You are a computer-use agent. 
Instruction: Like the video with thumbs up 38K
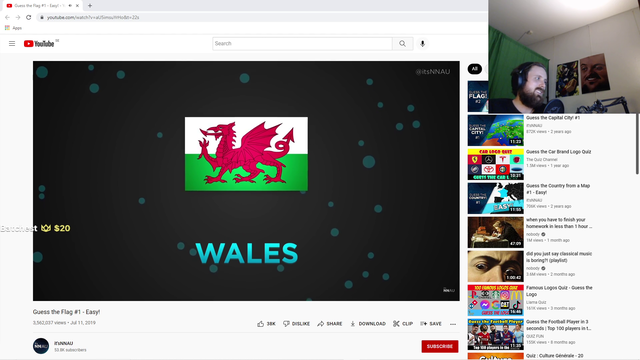point(266,324)
